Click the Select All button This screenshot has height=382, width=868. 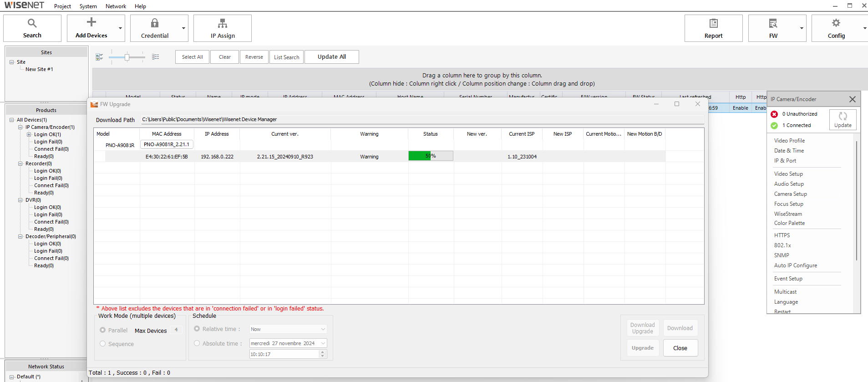tap(192, 57)
